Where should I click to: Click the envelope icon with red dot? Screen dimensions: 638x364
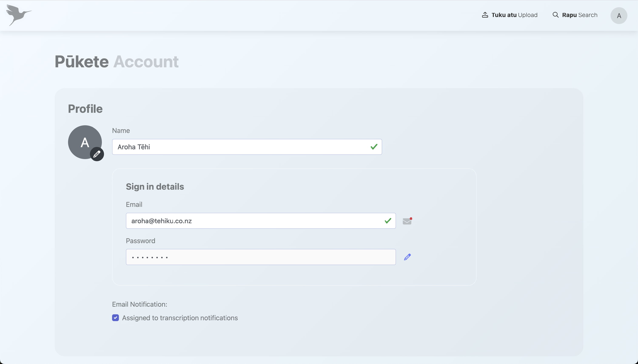407,221
